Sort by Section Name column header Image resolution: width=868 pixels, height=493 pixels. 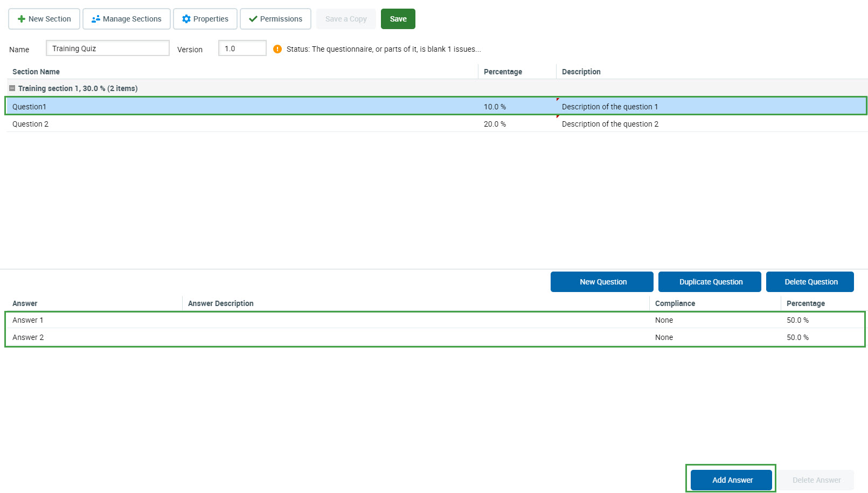pos(36,72)
